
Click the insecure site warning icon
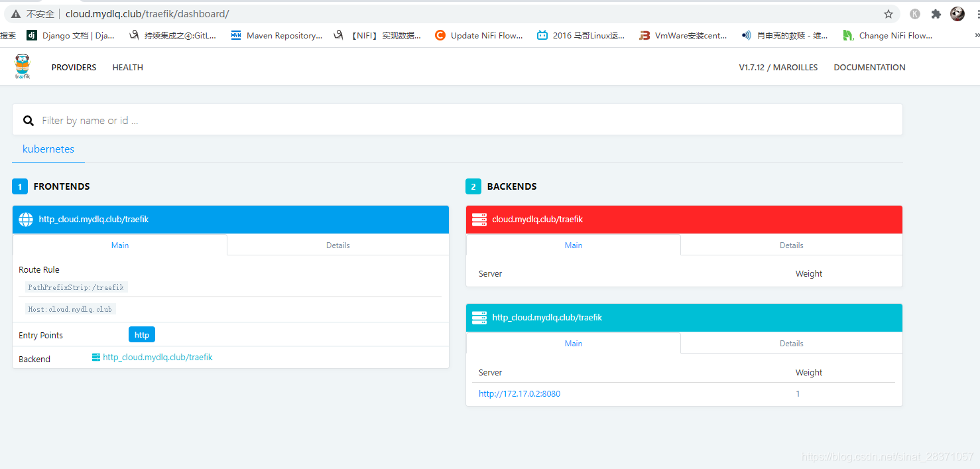tap(16, 14)
